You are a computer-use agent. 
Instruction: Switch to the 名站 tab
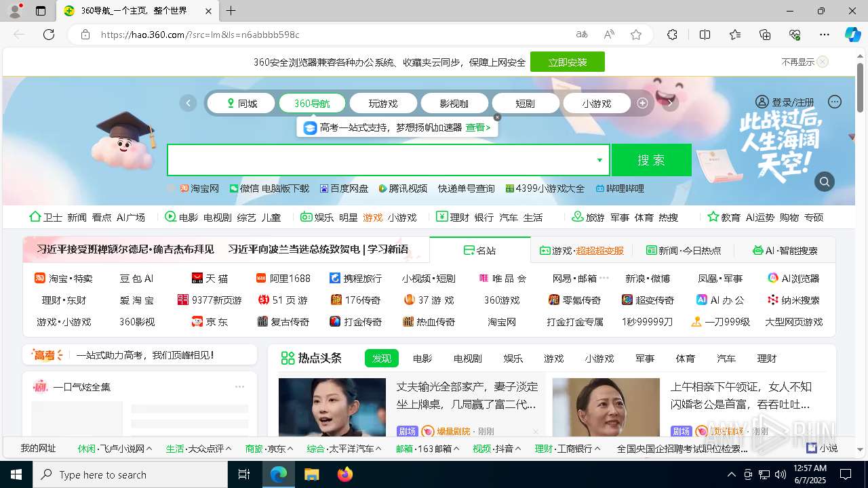[x=480, y=250]
